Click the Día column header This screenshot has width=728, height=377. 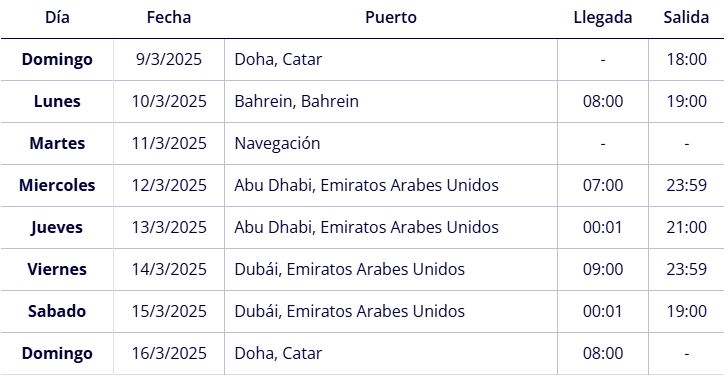(x=57, y=18)
